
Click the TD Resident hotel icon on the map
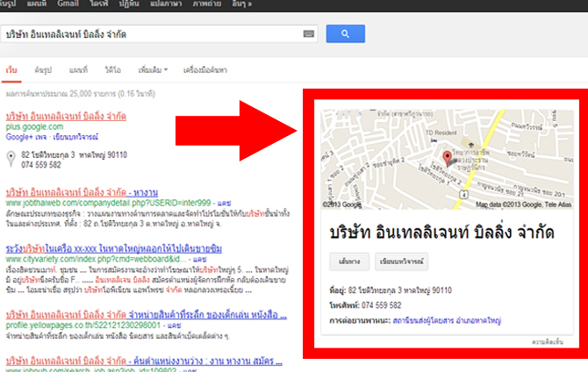point(434,140)
